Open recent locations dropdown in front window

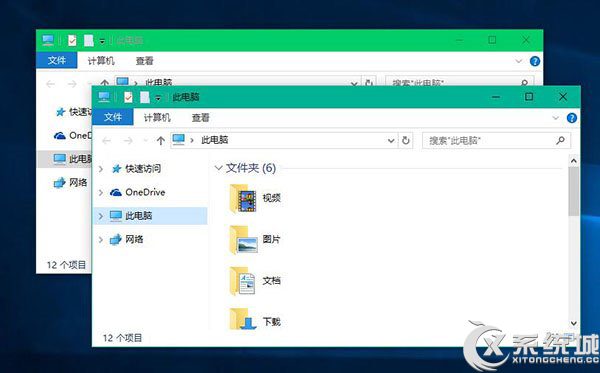tap(145, 141)
